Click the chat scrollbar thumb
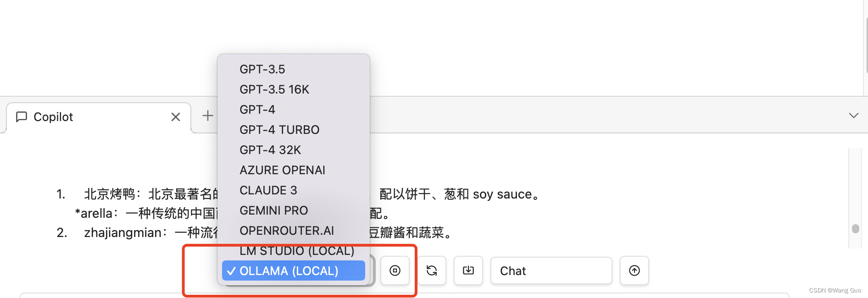 pos(855,228)
